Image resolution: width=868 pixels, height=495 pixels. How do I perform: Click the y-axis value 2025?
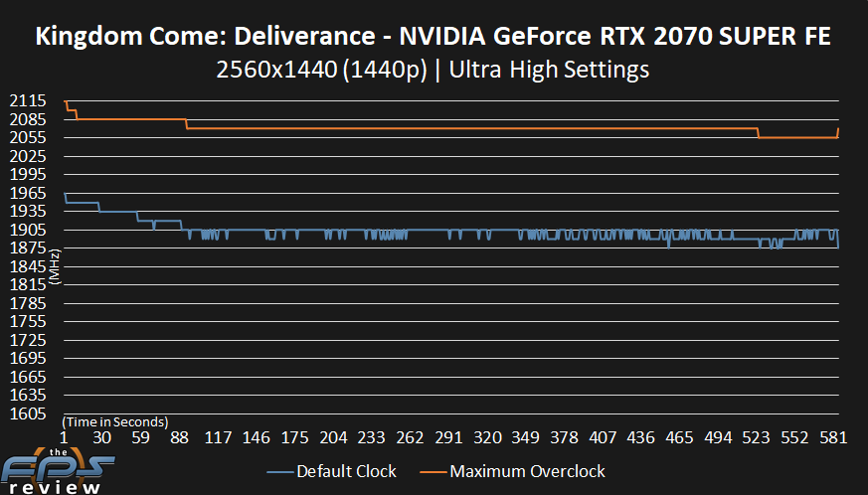point(28,156)
